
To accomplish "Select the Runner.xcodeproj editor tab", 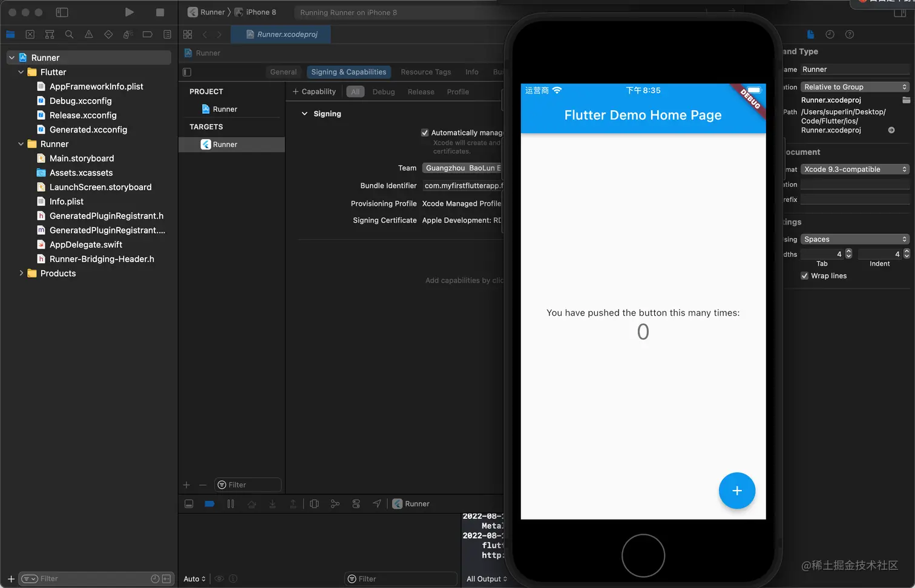I will [281, 34].
